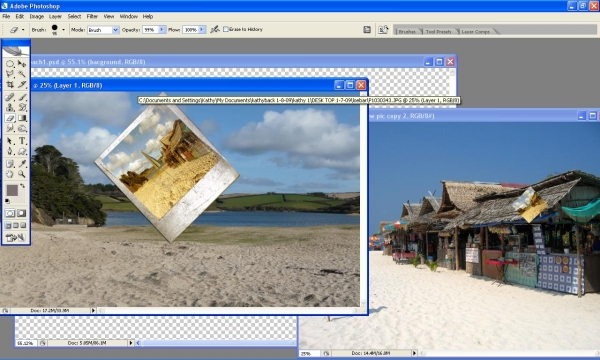This screenshot has height=360, width=600.
Task: Select the Hand tool
Action: [10, 174]
